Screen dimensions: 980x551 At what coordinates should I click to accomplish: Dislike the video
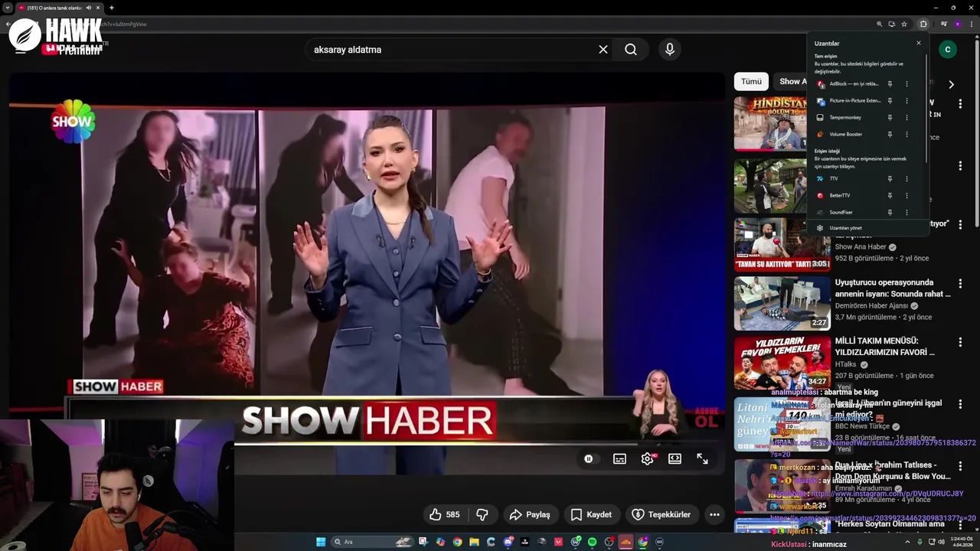tap(482, 515)
